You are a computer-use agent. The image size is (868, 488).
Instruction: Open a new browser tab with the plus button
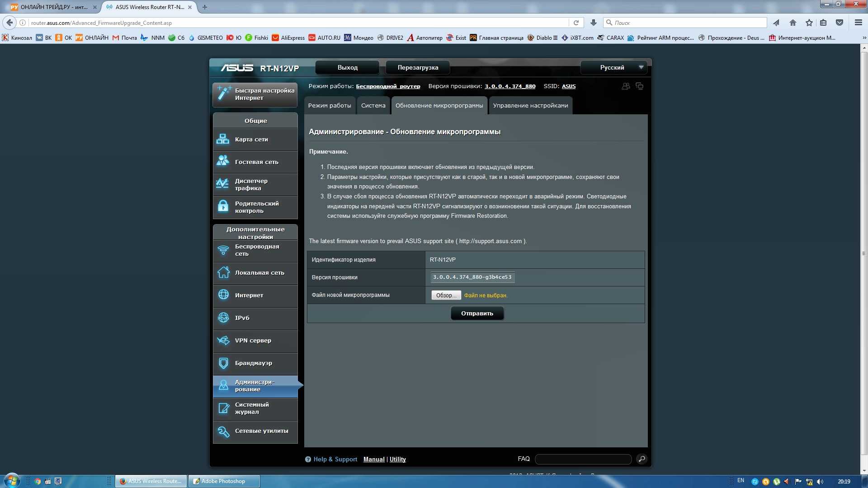pyautogui.click(x=205, y=7)
